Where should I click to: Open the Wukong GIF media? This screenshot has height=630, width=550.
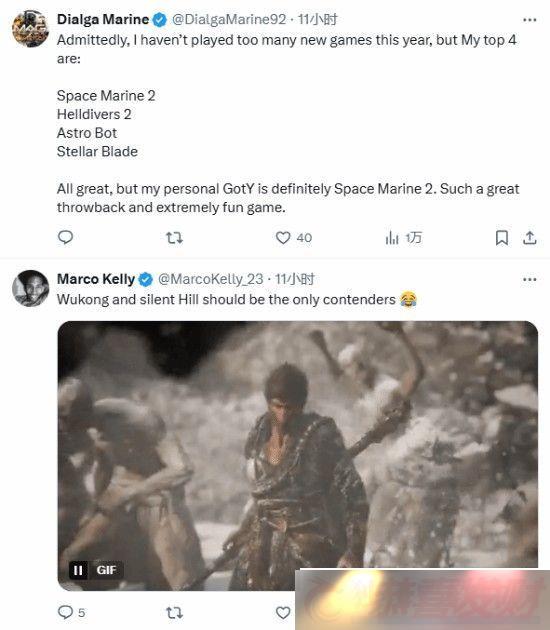(298, 456)
